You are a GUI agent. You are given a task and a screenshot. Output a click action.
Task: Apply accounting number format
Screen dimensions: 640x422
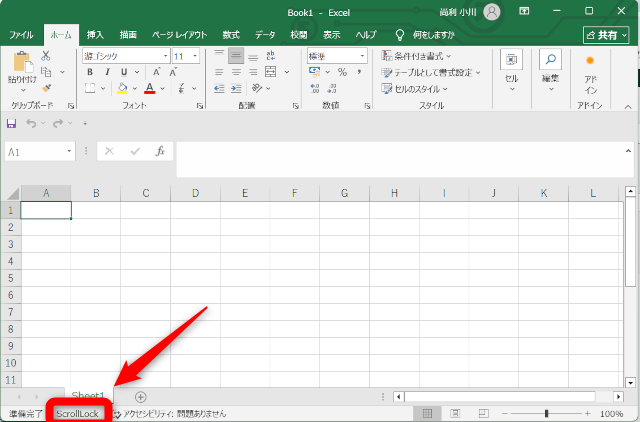click(314, 72)
